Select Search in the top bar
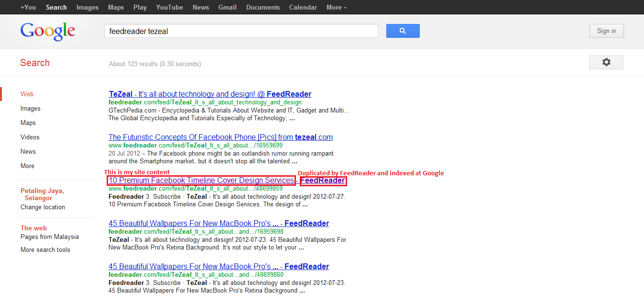Screen dimensions: 644x306 [56, 7]
